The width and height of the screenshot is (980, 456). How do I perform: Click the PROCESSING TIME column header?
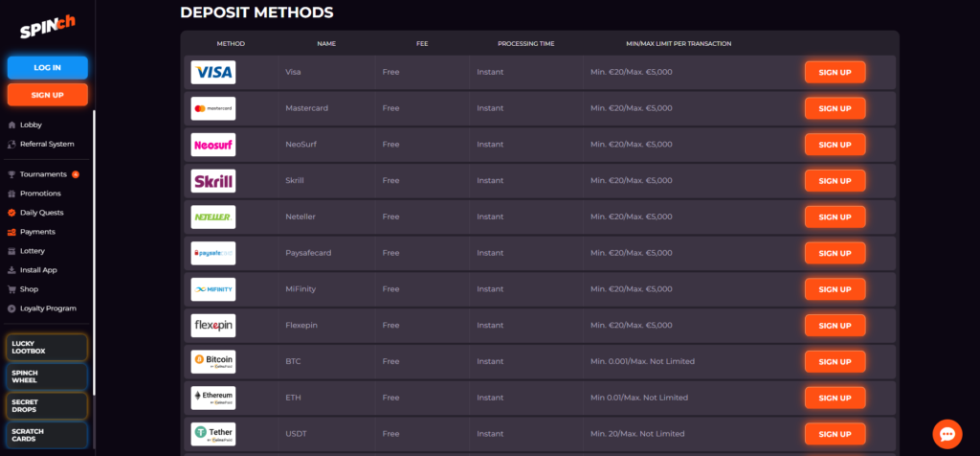(x=525, y=44)
